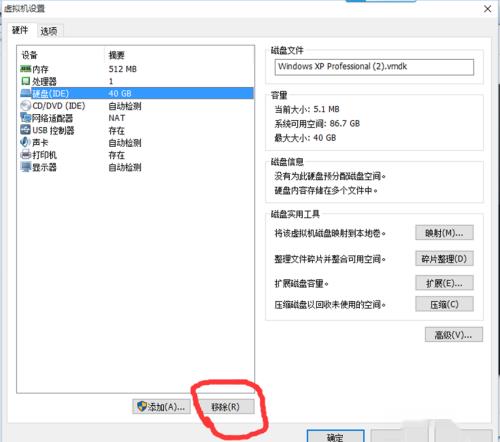Open the 选项 (Options) tab
This screenshot has width=500, height=442.
(49, 31)
